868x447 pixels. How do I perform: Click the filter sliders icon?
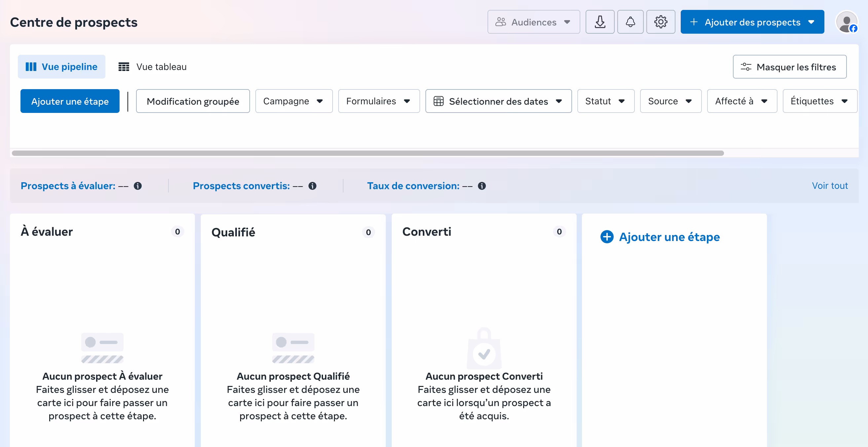(746, 67)
